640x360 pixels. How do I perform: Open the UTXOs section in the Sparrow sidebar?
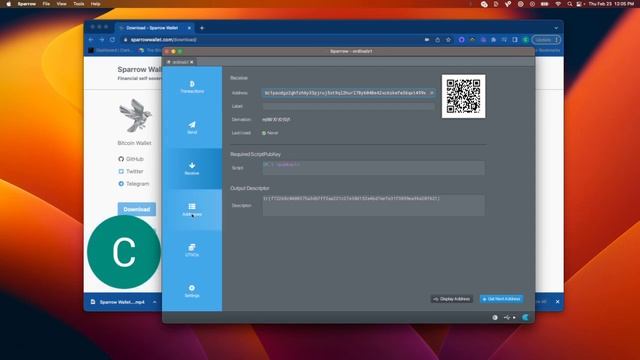point(192,250)
